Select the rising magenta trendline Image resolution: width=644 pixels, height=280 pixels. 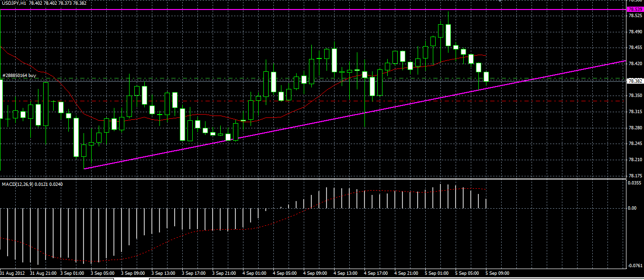click(354, 115)
